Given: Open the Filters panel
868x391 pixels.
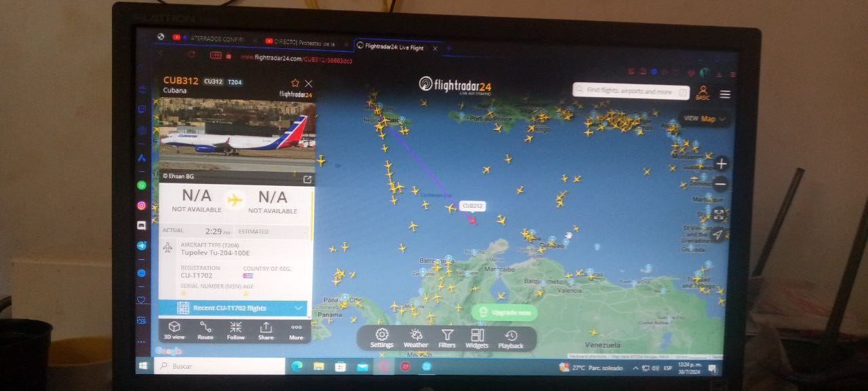Looking at the screenshot, I should (447, 338).
